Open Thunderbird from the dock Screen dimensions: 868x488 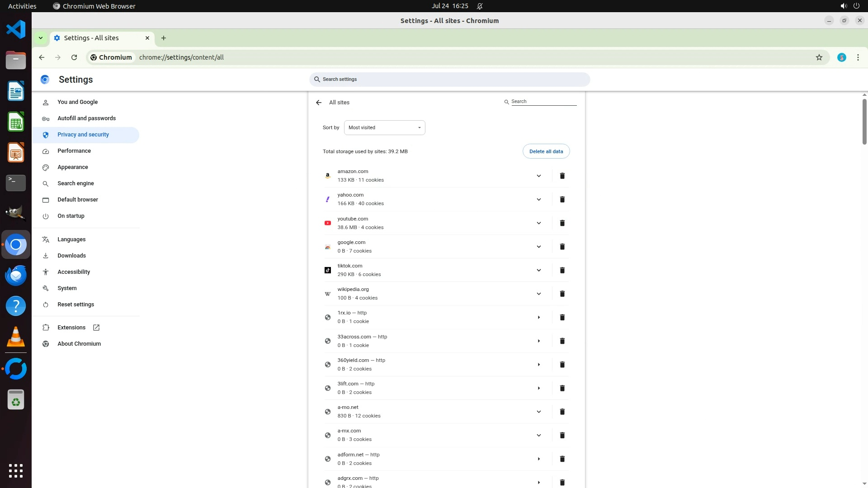click(16, 275)
